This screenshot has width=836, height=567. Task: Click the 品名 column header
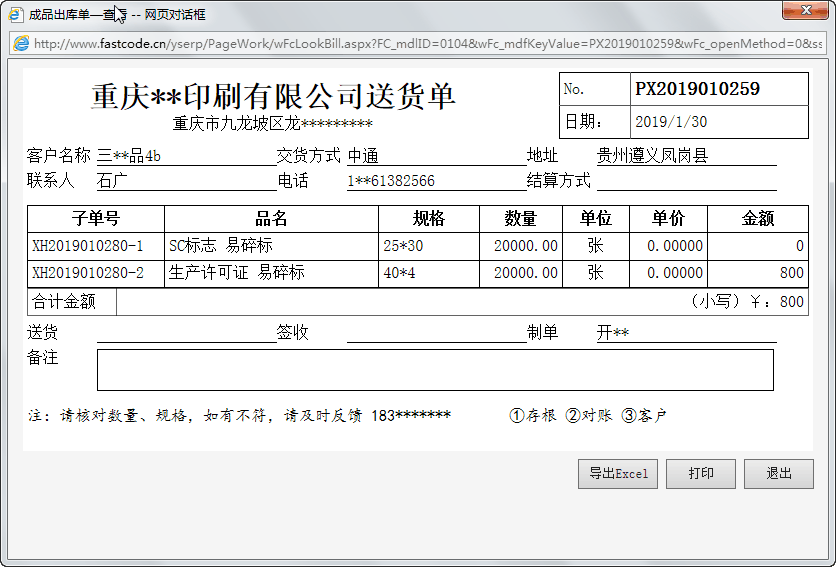tap(271, 219)
